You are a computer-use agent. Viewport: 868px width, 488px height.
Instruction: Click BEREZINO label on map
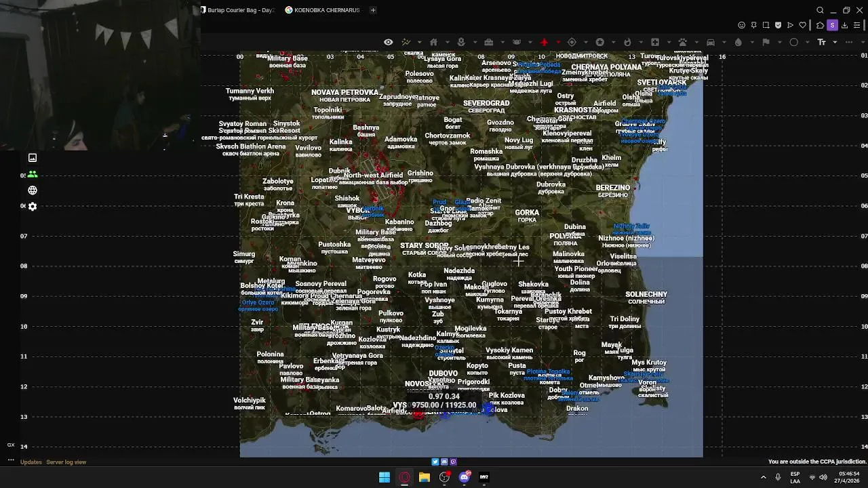(x=613, y=188)
